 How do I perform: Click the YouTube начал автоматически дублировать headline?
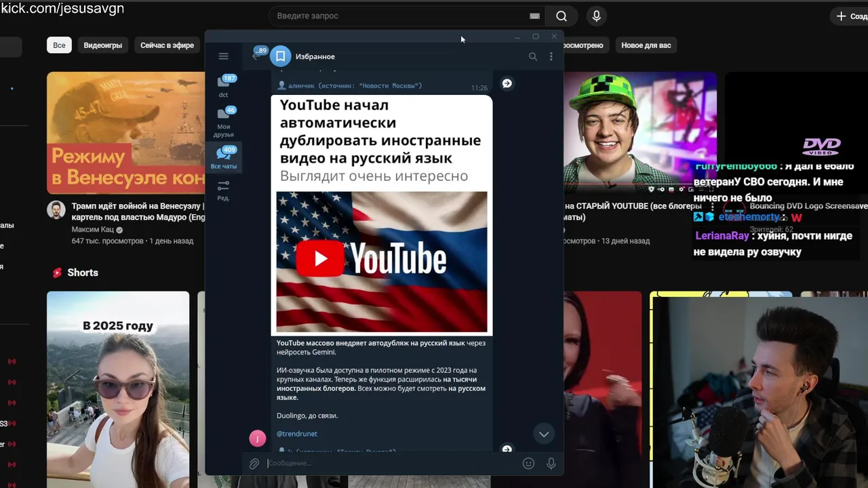380,131
